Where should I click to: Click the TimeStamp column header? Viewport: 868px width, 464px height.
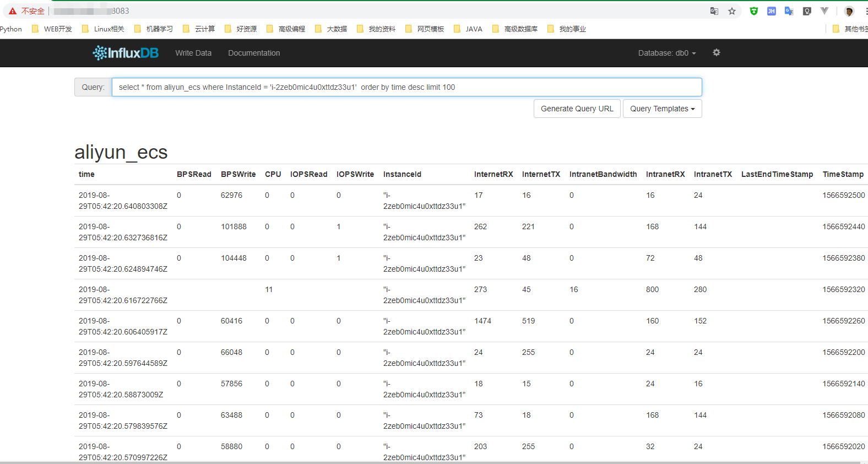tap(843, 174)
